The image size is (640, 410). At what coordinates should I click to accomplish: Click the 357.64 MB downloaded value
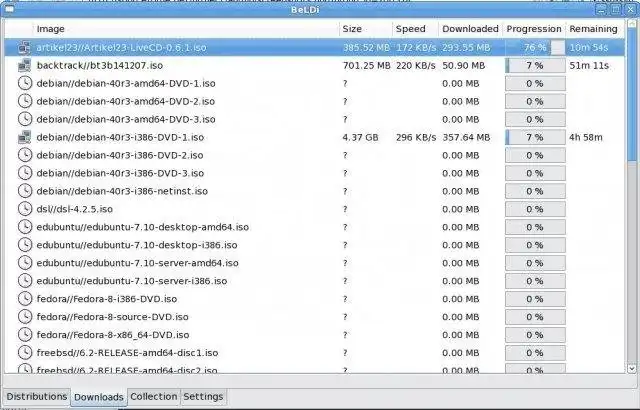pos(466,137)
